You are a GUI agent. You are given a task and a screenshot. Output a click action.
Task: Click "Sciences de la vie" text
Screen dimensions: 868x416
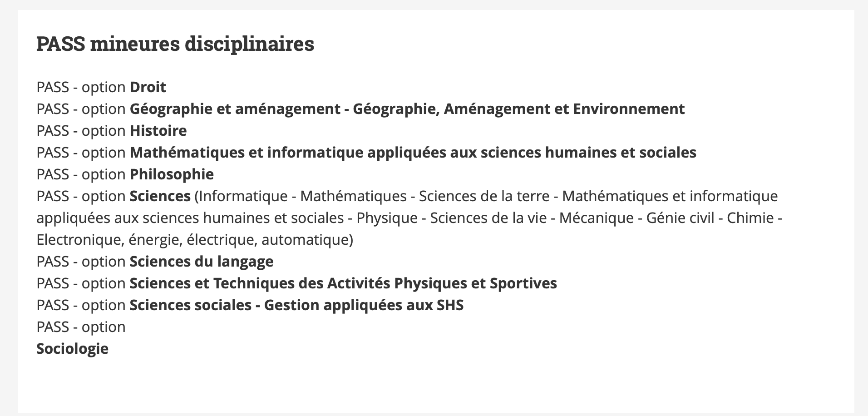488,218
